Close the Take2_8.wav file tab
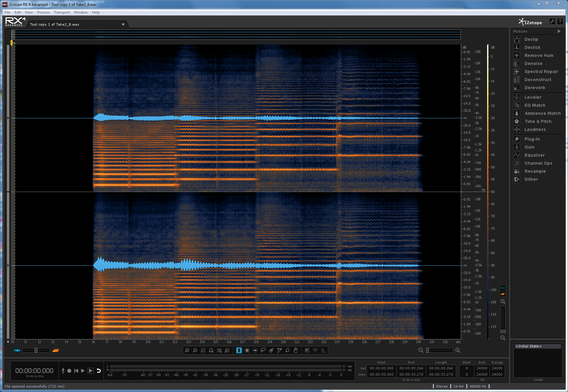 [x=123, y=24]
